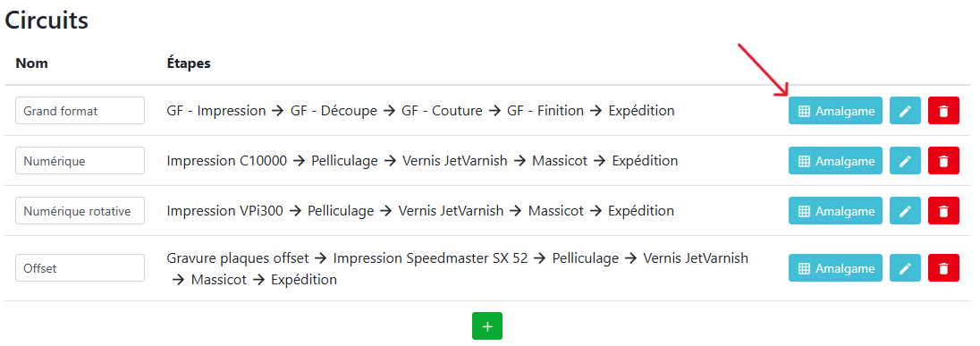Open Amalgame for the Numérique circuit
980x346 pixels.
[x=836, y=161]
